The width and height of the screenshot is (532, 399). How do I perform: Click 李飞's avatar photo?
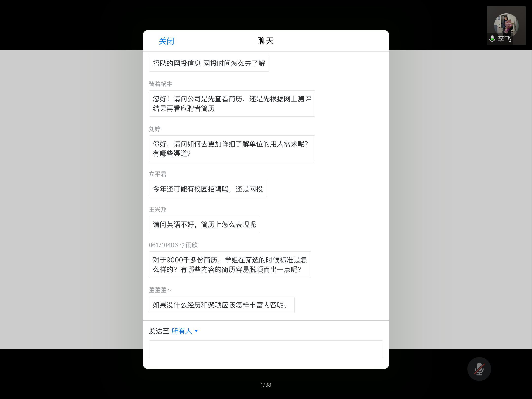506,25
